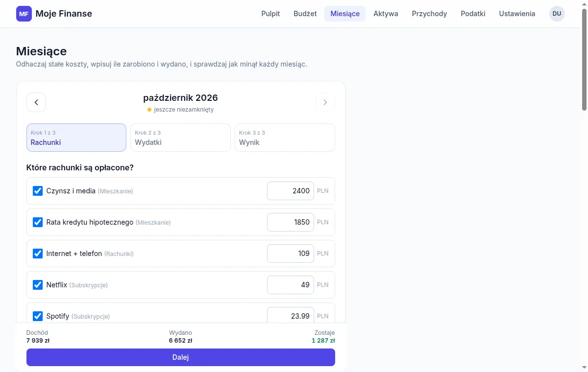
Task: Open the Pulpit nav item
Action: point(270,14)
